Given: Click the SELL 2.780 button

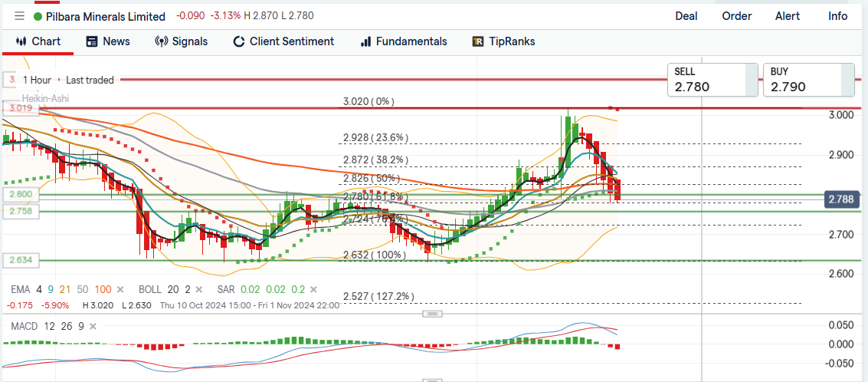Looking at the screenshot, I should pos(706,80).
